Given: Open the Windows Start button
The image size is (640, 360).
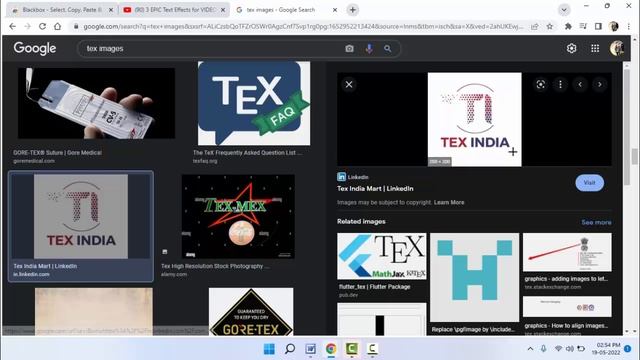Looking at the screenshot, I should tap(269, 349).
